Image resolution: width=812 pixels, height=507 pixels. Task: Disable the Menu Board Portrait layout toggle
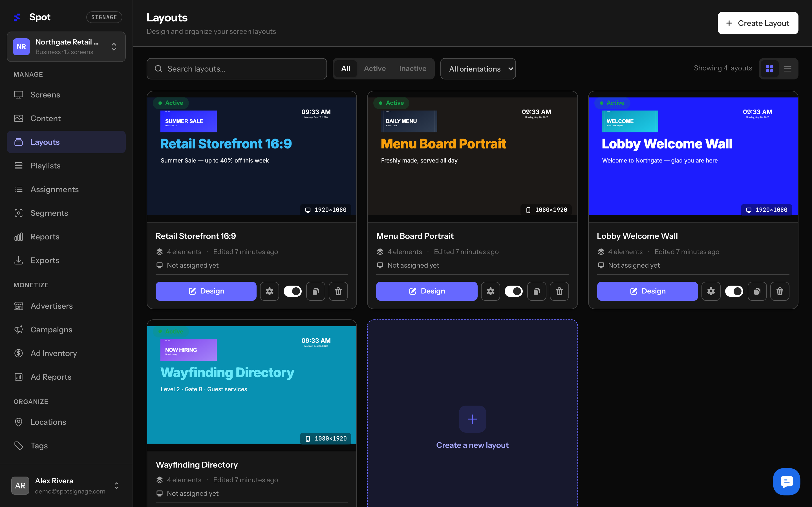point(513,291)
